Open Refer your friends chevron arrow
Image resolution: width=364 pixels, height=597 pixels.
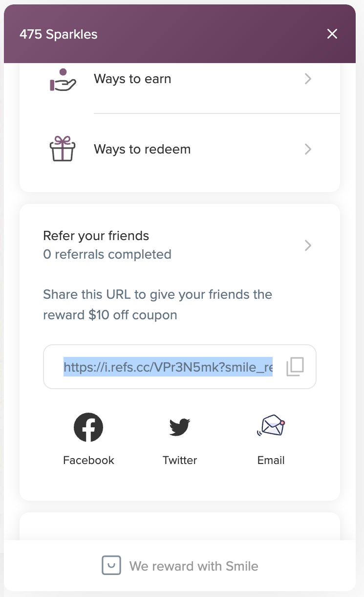click(308, 245)
